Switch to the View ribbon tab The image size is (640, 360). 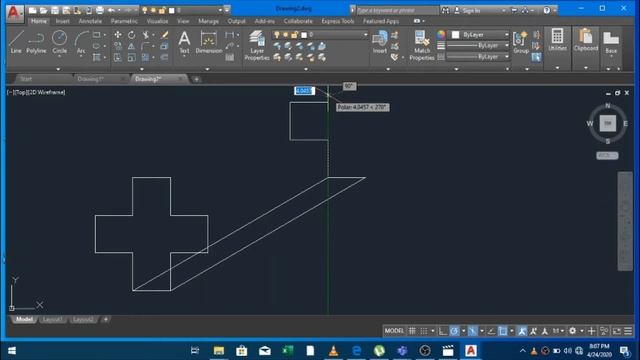183,21
